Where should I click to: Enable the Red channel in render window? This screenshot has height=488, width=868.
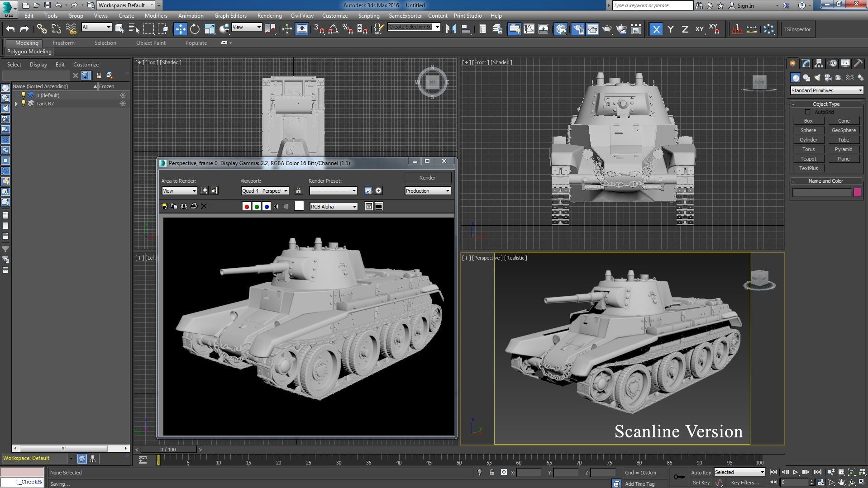coord(247,206)
